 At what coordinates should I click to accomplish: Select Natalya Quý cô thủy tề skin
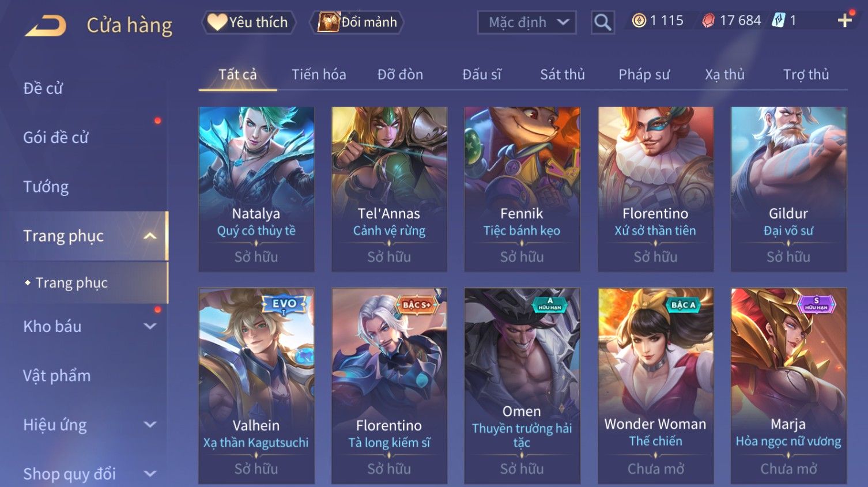click(x=256, y=189)
